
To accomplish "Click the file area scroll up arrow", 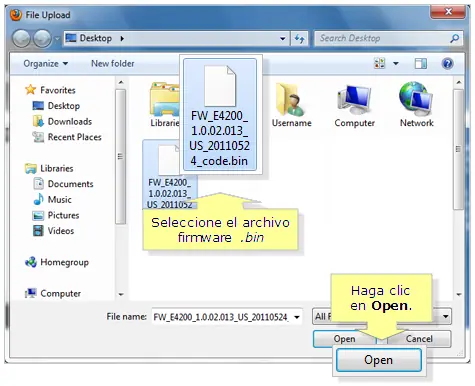I will tap(459, 82).
